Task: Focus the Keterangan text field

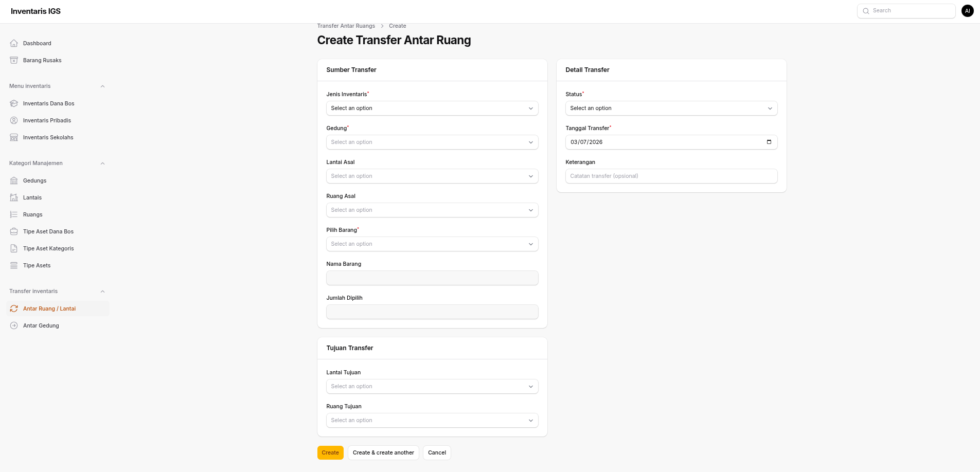Action: tap(671, 176)
